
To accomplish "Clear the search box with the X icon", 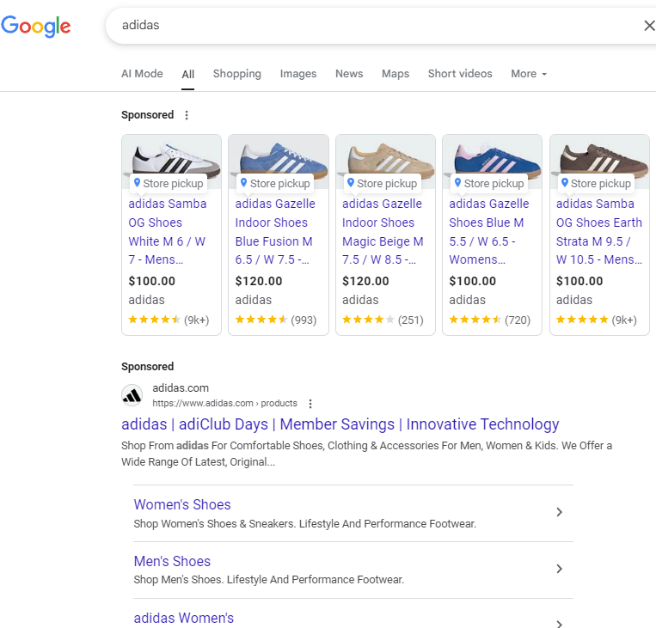I will pyautogui.click(x=649, y=26).
